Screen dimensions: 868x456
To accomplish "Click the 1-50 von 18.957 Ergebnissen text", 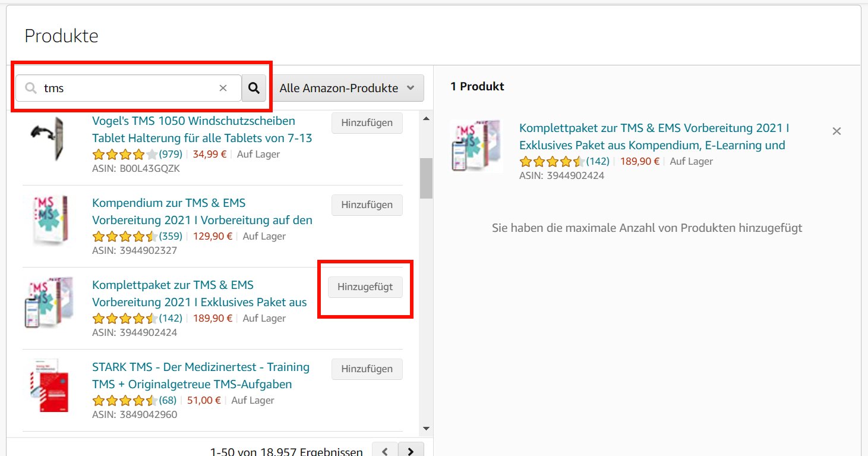I will pos(286,452).
